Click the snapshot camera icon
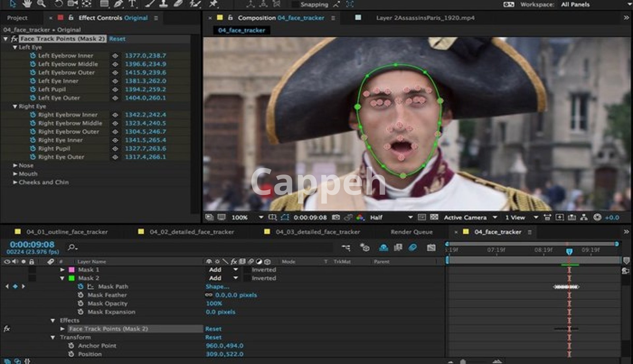633x364 pixels. tap(336, 217)
